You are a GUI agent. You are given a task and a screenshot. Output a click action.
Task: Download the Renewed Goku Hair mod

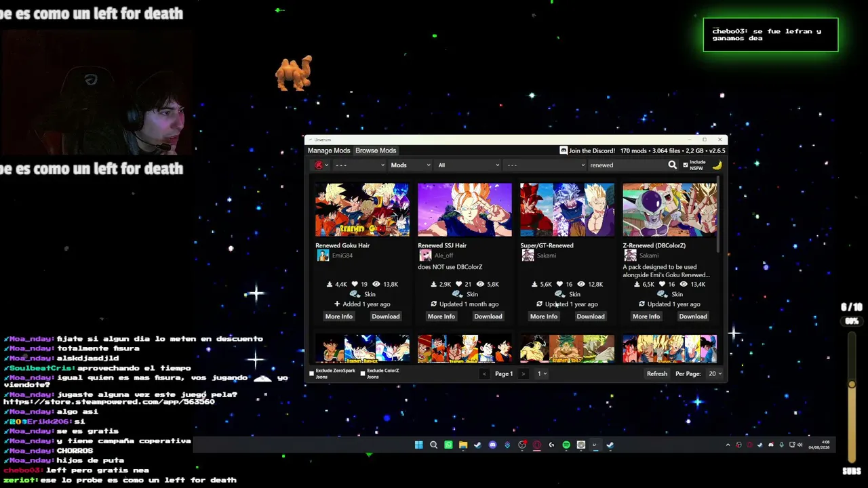[x=385, y=317]
